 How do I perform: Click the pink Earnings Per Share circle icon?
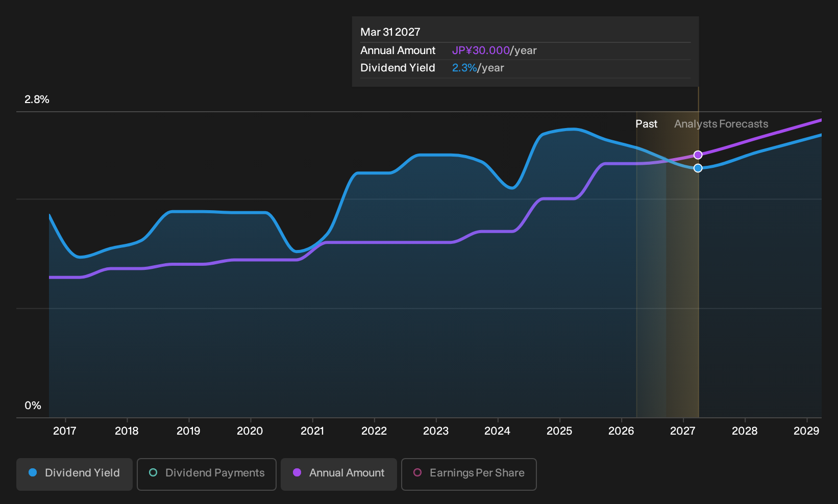pos(417,472)
